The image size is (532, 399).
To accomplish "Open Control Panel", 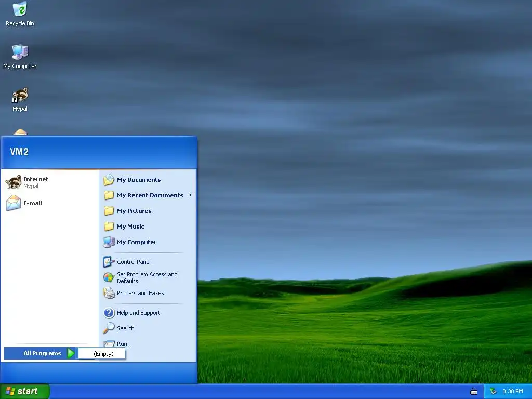I will point(148,262).
